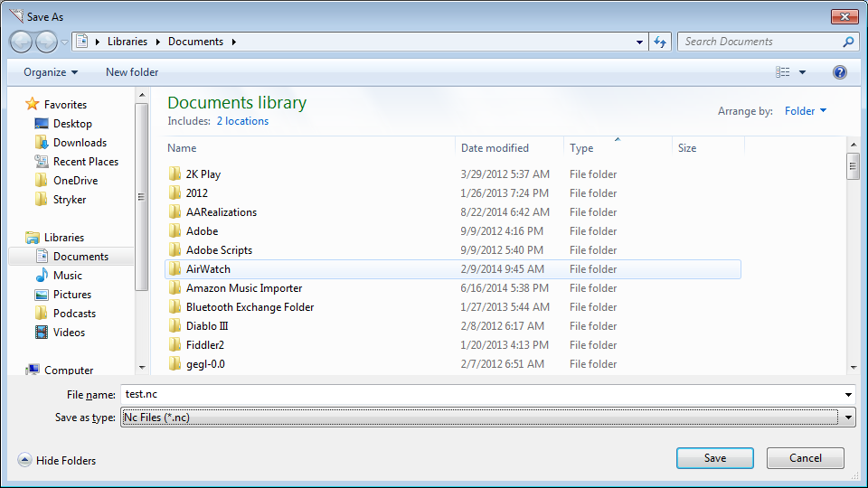Viewport: 868px width, 488px height.
Task: Select the AARealizations folder icon
Action: click(x=175, y=211)
